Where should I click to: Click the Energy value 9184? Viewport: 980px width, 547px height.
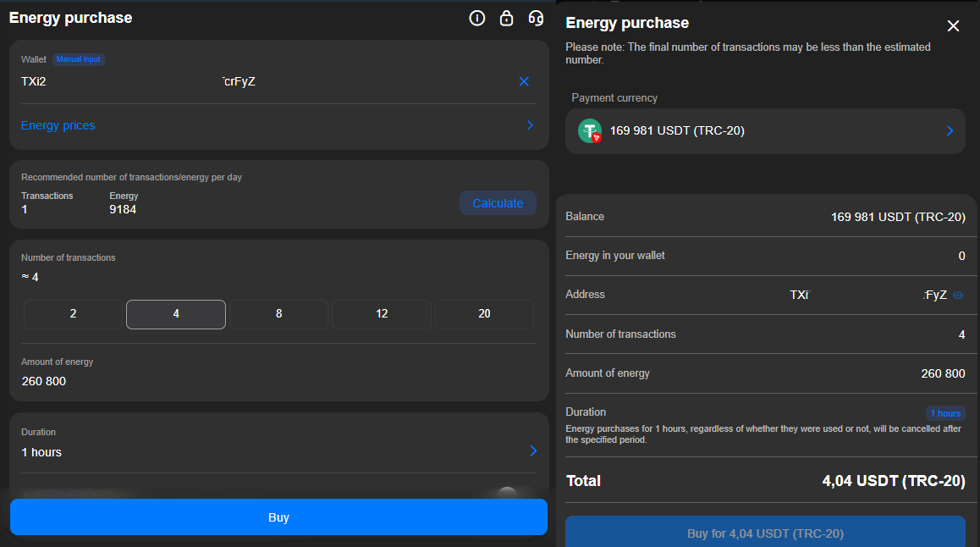pyautogui.click(x=123, y=209)
